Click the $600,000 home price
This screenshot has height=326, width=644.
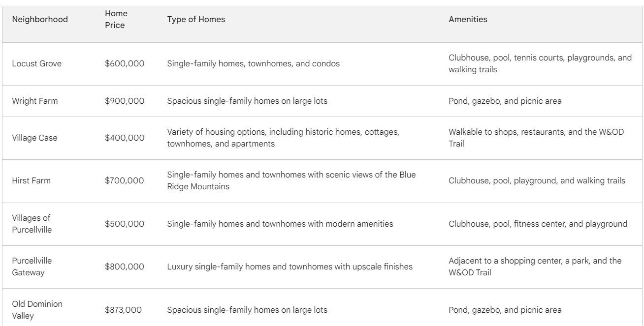(x=125, y=64)
